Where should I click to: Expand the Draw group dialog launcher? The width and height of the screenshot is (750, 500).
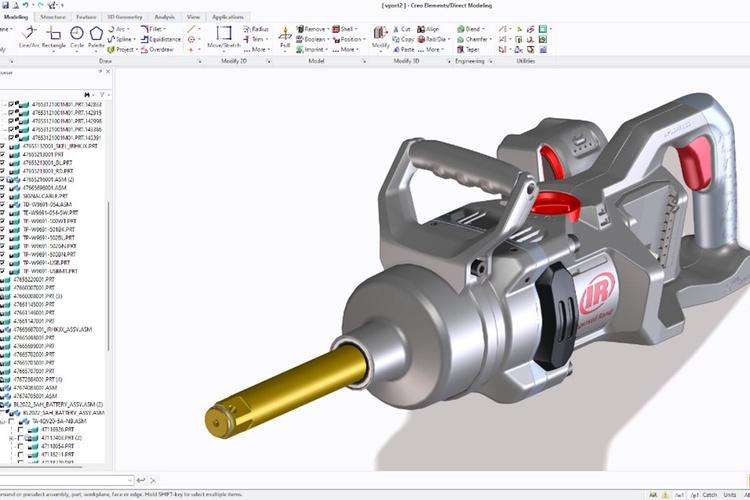pyautogui.click(x=199, y=61)
